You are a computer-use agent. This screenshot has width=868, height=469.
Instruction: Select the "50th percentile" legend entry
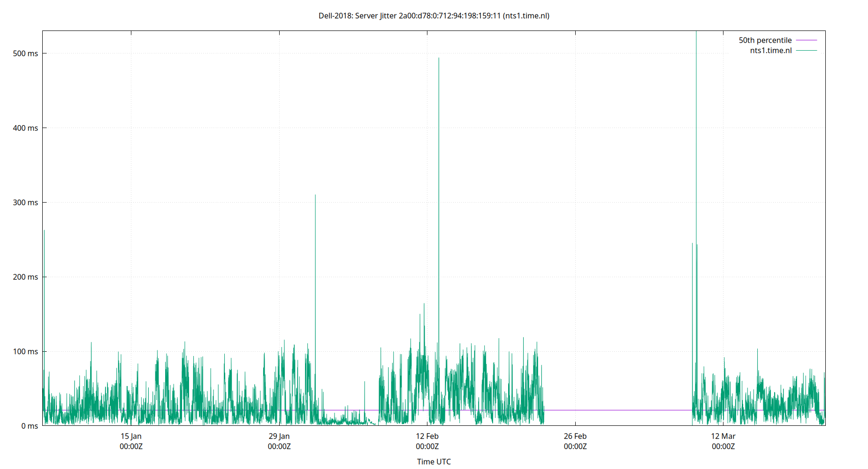point(765,40)
